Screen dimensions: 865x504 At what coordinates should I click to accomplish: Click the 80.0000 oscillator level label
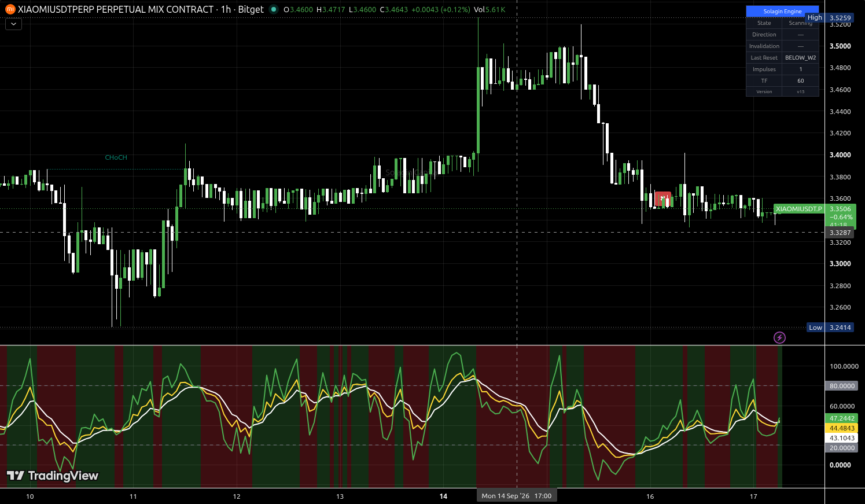842,386
